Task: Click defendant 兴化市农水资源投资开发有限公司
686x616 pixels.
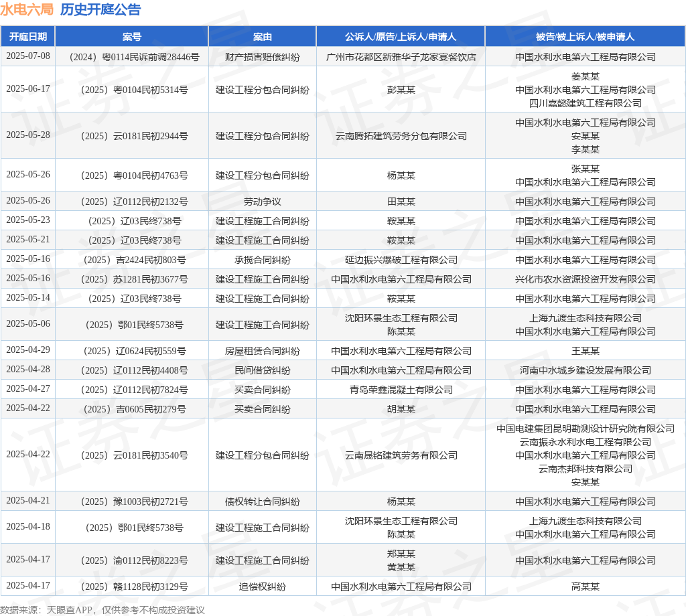Action: coord(586,280)
